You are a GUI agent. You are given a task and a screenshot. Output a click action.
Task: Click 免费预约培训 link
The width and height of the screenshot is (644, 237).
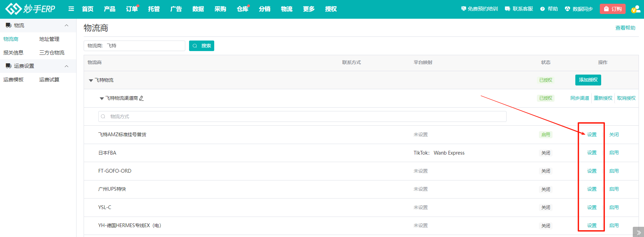click(x=479, y=9)
